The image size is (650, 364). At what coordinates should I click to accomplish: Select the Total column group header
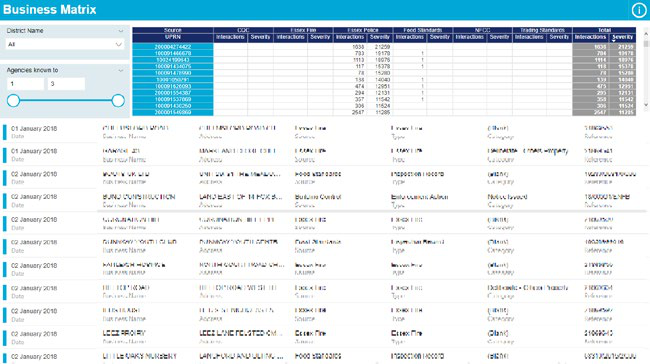pos(604,30)
